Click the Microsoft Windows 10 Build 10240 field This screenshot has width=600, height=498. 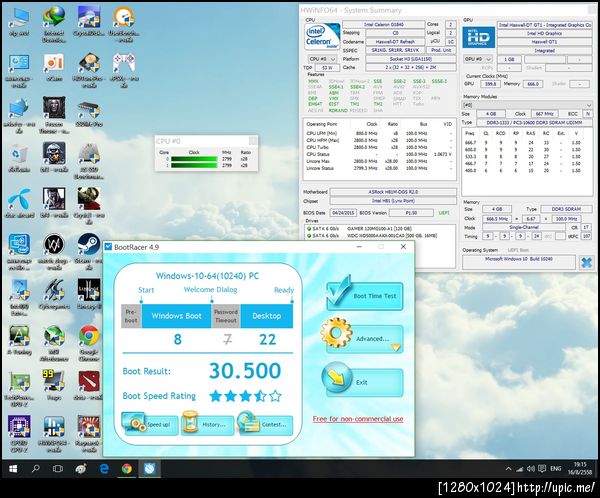coord(518,262)
